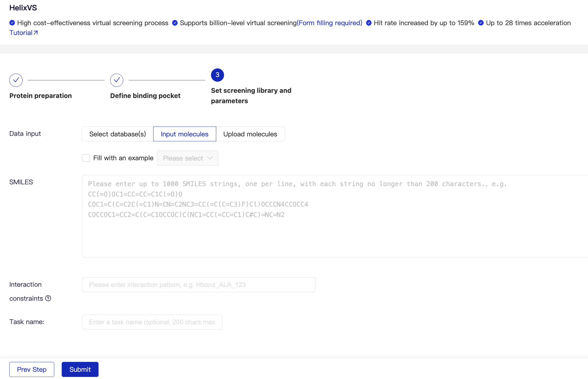
Task: Click the checkmark icon before Up to 28 times
Action: (x=481, y=23)
